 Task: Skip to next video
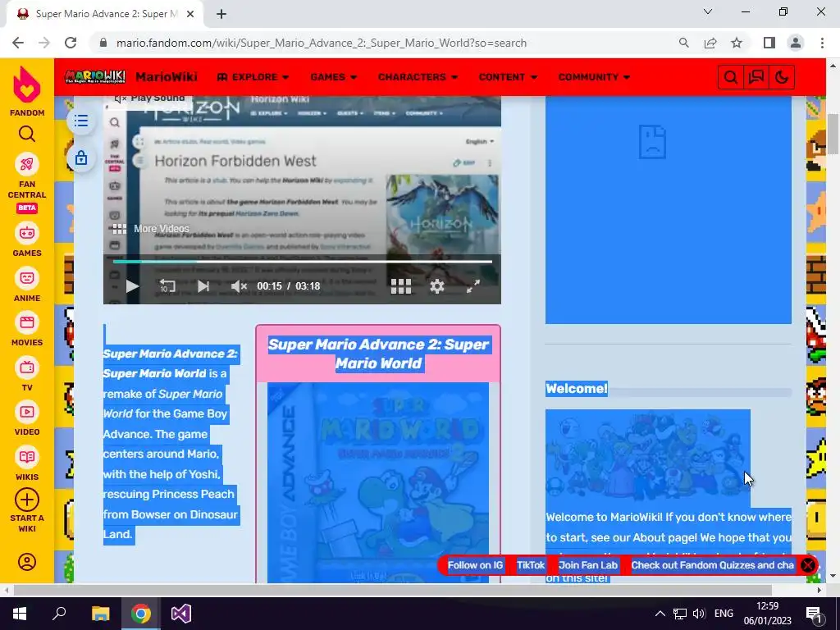click(203, 286)
